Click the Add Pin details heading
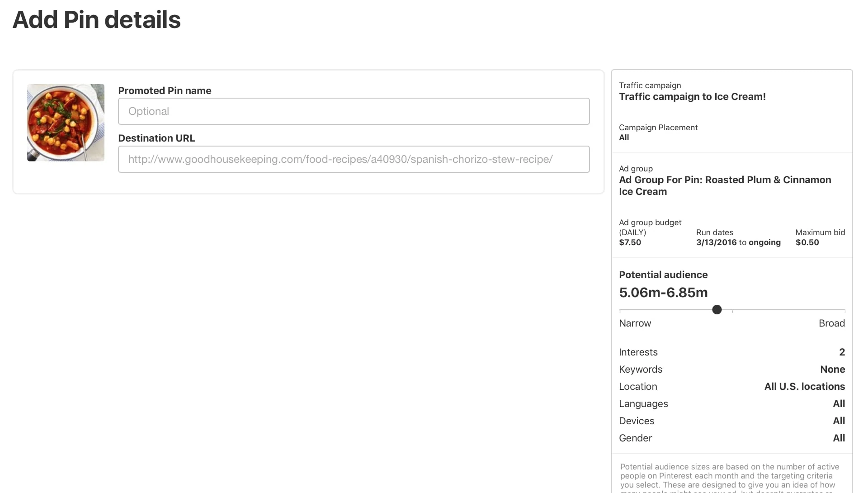This screenshot has height=493, width=868. click(96, 20)
